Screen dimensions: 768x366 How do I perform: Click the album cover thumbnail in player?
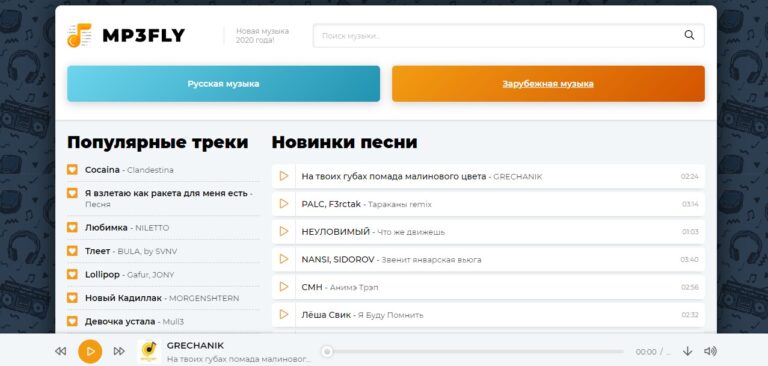[x=149, y=351]
